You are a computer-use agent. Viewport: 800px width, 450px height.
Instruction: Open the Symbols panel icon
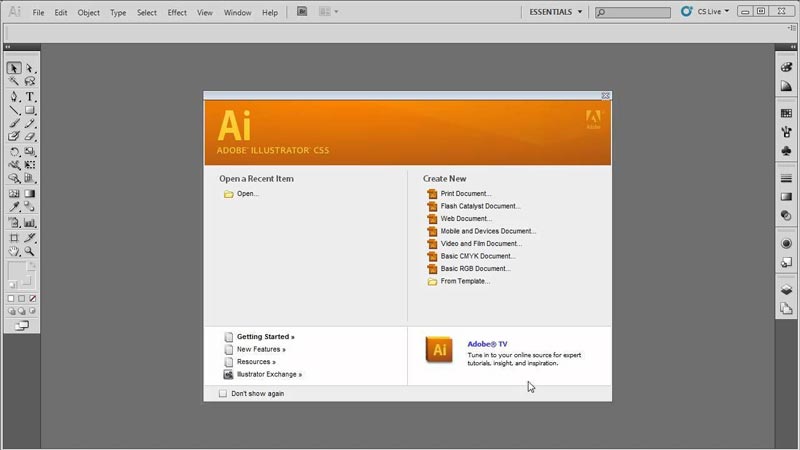click(786, 151)
